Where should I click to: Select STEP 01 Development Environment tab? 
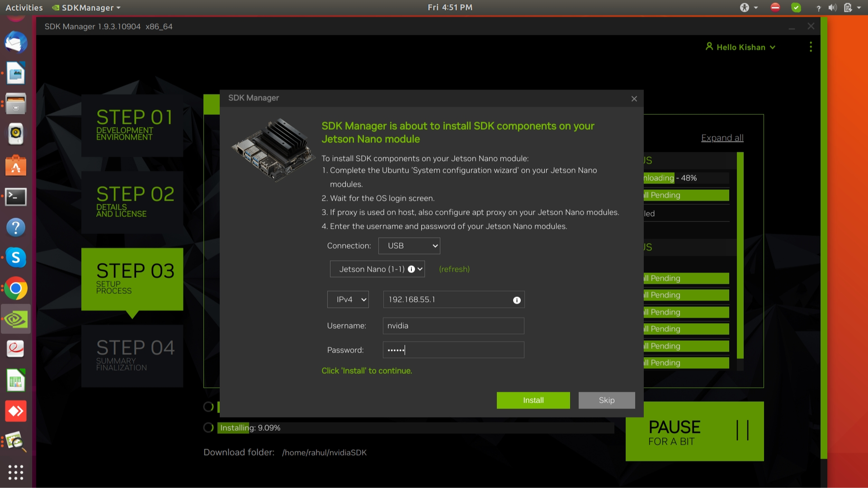click(132, 125)
